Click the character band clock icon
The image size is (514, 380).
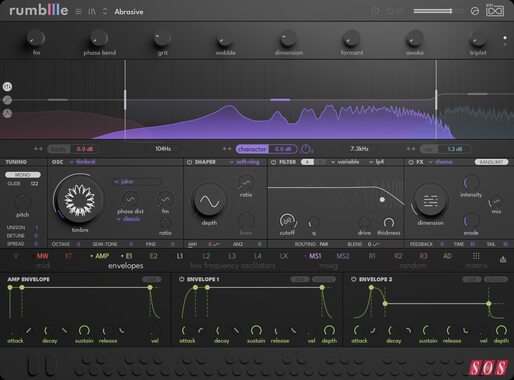click(x=305, y=149)
